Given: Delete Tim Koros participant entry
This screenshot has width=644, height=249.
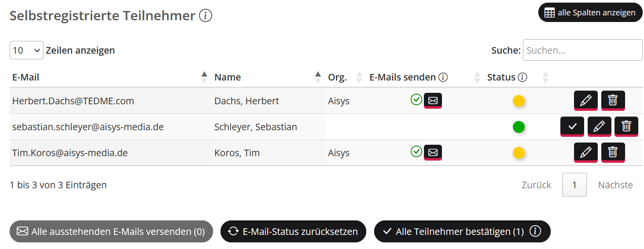Looking at the screenshot, I should point(613,153).
